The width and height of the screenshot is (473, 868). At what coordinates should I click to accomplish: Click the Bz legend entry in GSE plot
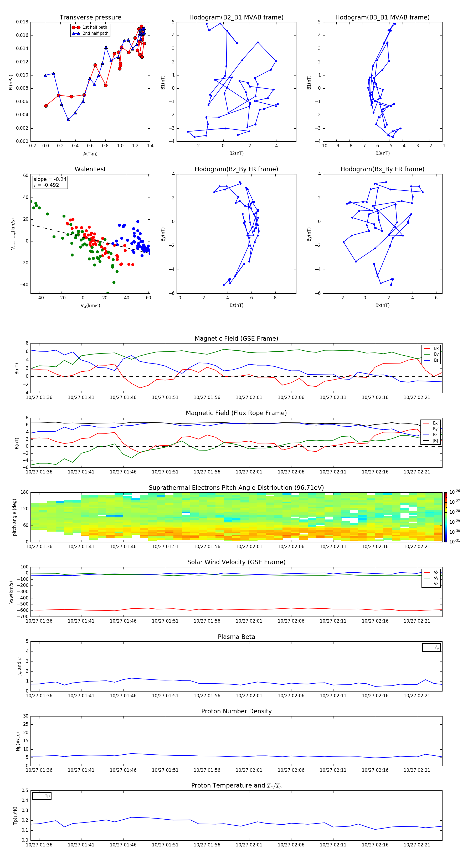tap(431, 360)
